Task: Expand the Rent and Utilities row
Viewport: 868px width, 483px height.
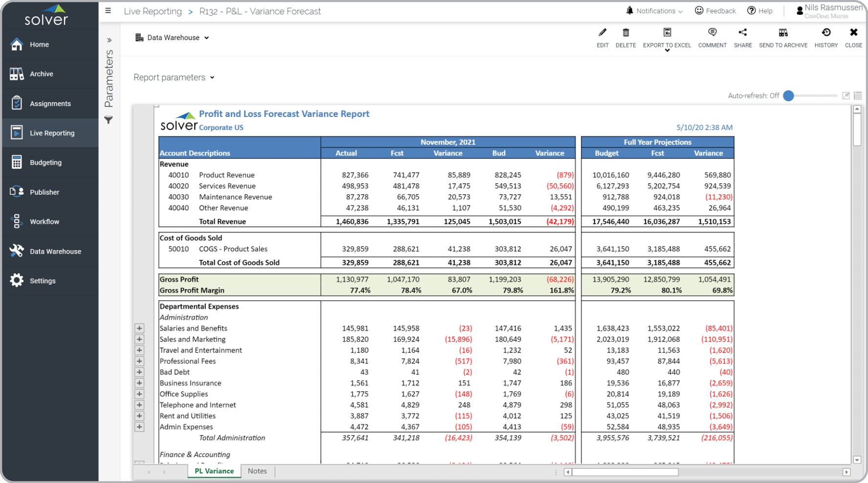Action: click(139, 416)
